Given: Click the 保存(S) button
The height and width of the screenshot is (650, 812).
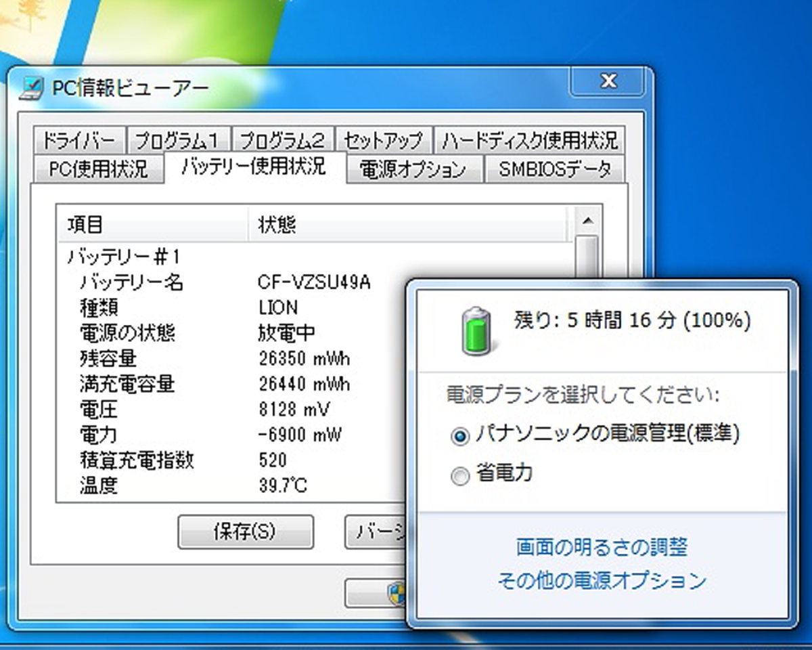Looking at the screenshot, I should click(x=246, y=532).
